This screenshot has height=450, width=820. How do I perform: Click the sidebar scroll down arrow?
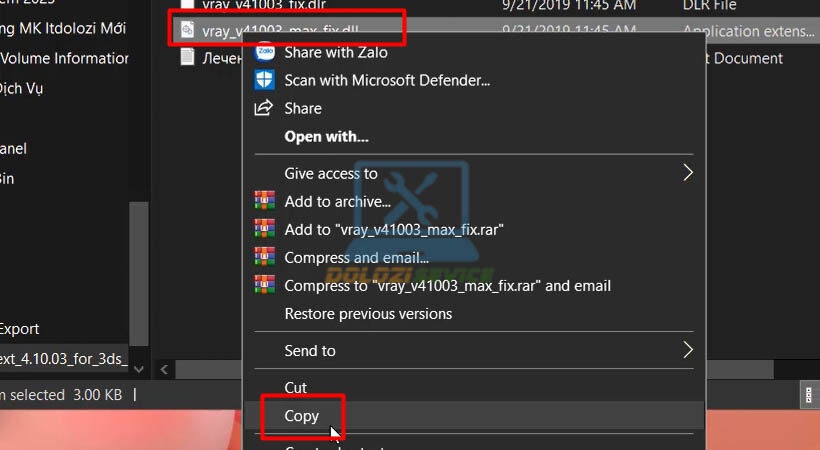click(139, 369)
